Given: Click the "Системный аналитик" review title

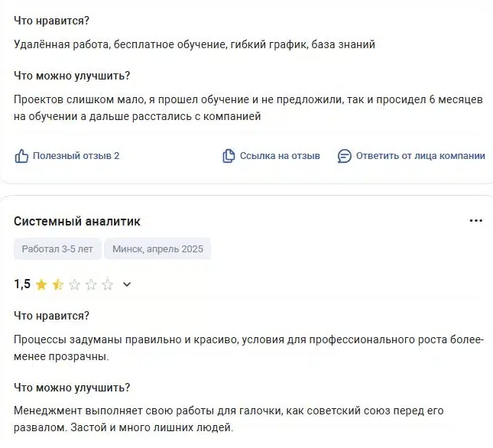Looking at the screenshot, I should (77, 221).
